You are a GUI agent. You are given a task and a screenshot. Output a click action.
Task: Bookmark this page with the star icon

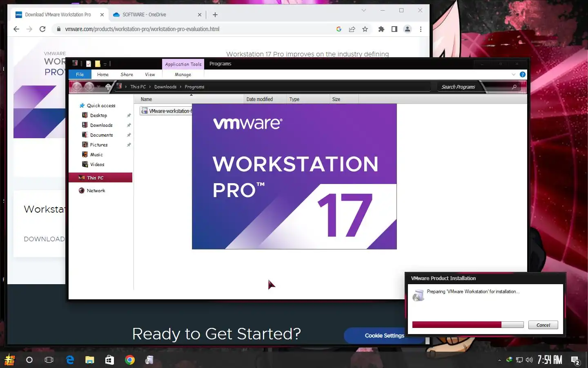365,29
